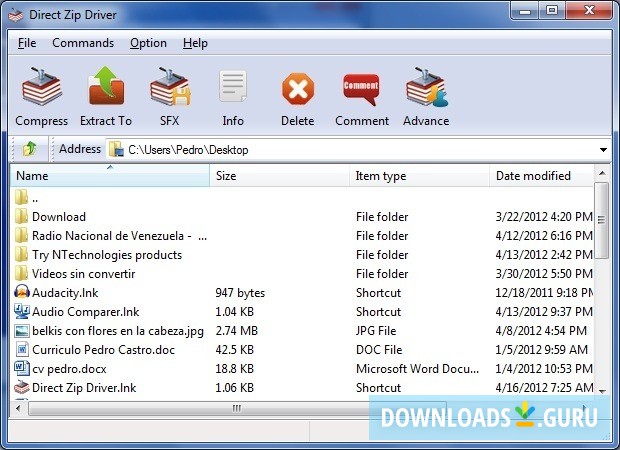Click the date '4/16/2012 7:25 AM'
The height and width of the screenshot is (450, 620).
click(544, 388)
